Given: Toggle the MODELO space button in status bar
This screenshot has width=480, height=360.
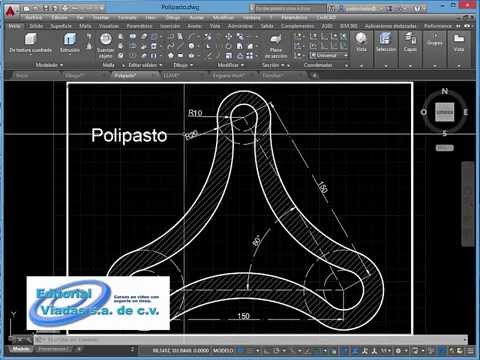Looking at the screenshot, I should (223, 350).
